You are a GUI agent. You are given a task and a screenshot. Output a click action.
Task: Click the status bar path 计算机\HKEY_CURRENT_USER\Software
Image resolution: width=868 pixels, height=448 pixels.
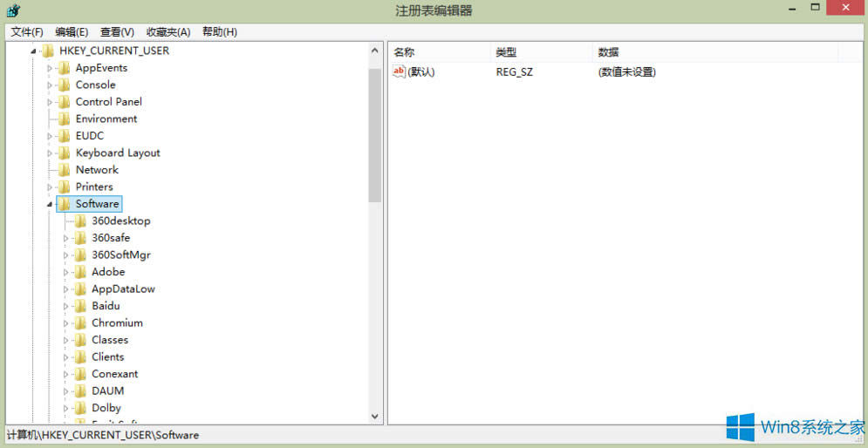(x=102, y=435)
